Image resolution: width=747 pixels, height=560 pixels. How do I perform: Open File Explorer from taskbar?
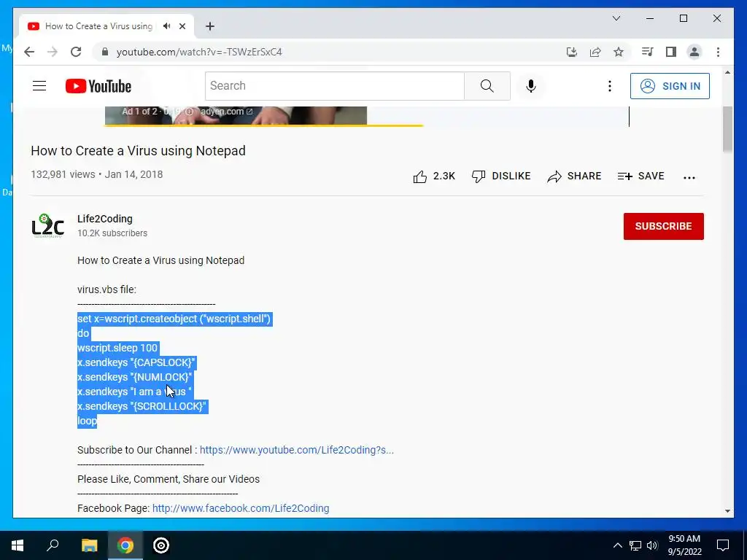point(89,545)
